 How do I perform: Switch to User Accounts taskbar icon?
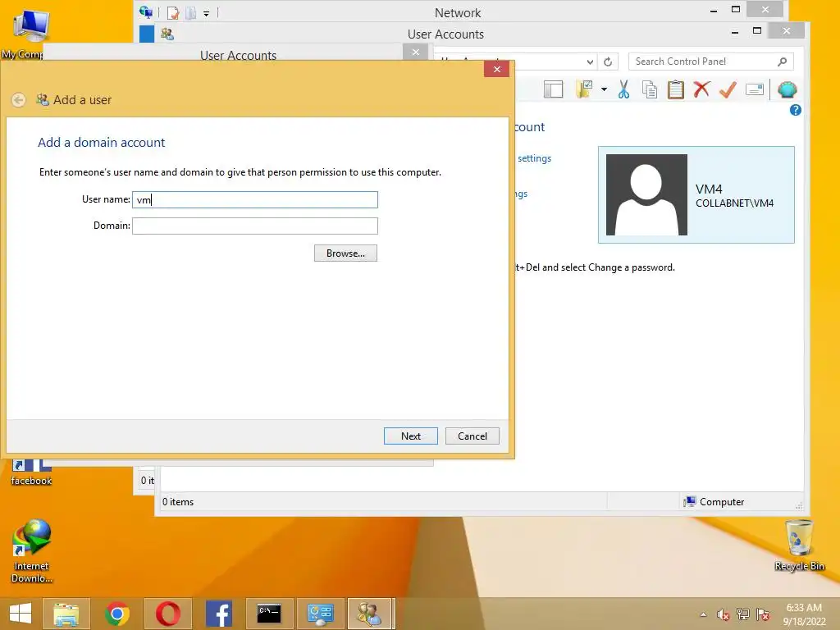pyautogui.click(x=371, y=614)
